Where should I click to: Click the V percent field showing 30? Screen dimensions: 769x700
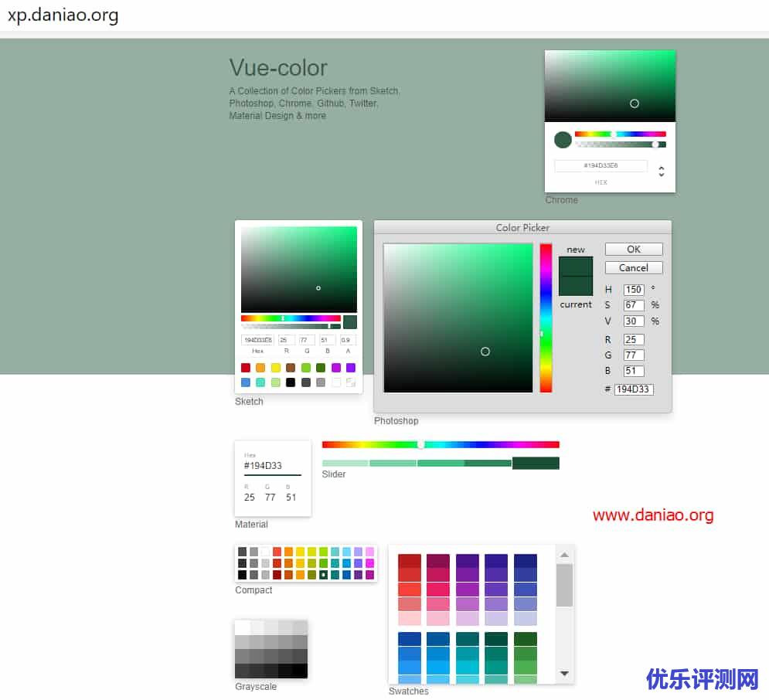click(x=634, y=321)
